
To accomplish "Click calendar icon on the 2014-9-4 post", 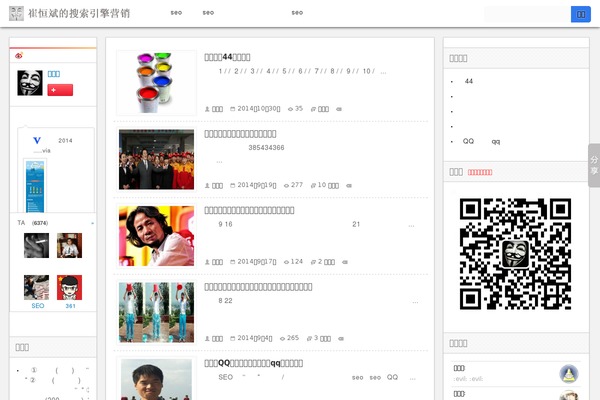I will pos(232,339).
